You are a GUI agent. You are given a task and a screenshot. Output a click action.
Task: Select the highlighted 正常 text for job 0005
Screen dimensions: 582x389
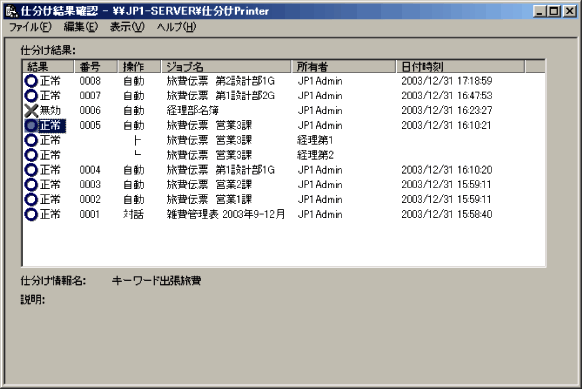[52, 125]
